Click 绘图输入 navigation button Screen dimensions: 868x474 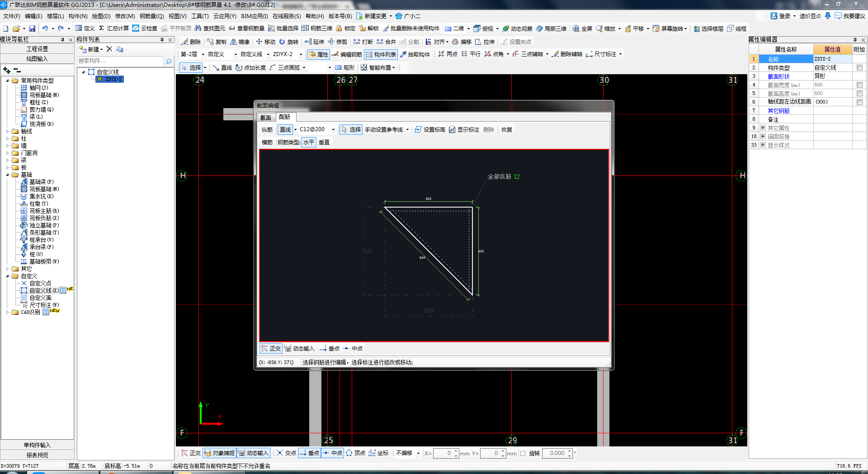click(37, 59)
